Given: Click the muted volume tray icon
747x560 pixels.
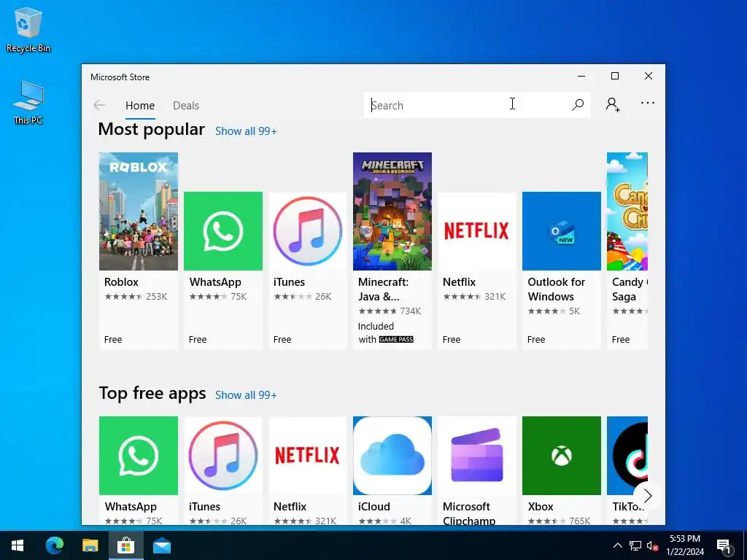Looking at the screenshot, I should (x=652, y=545).
